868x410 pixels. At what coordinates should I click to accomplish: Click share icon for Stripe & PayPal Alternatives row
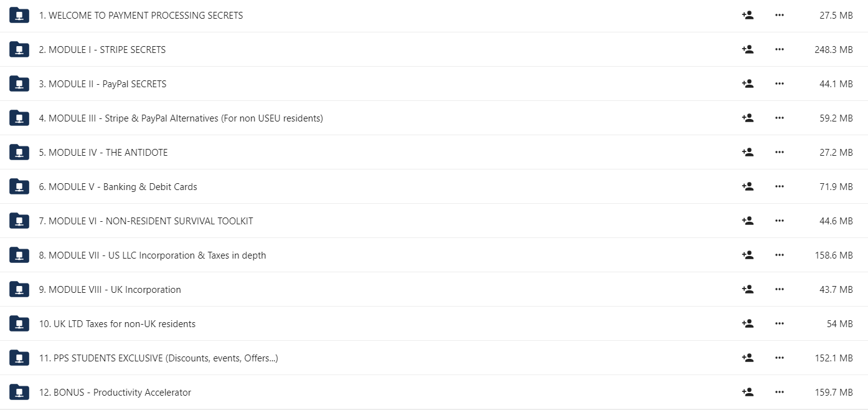748,118
